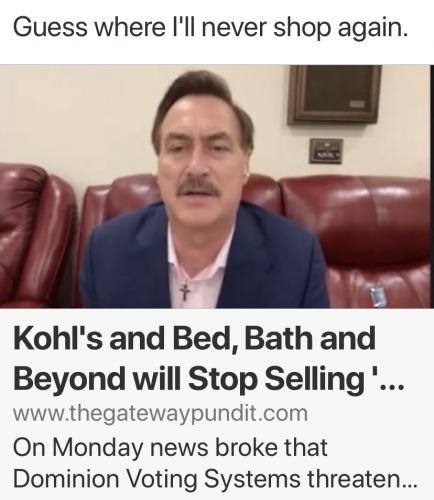The height and width of the screenshot is (500, 434).
Task: Click the cross necklace in the photo
Action: pos(185,291)
